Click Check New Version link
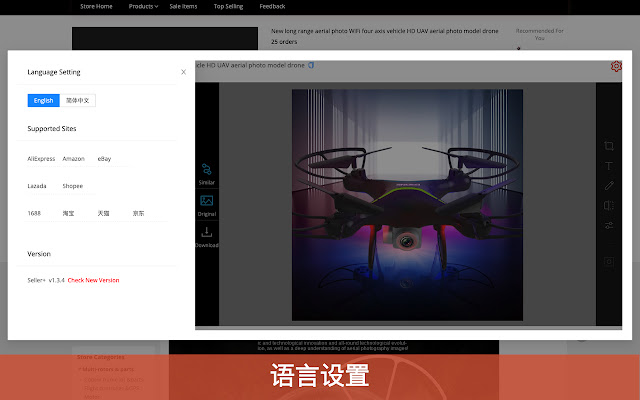640x400 pixels. tap(93, 280)
